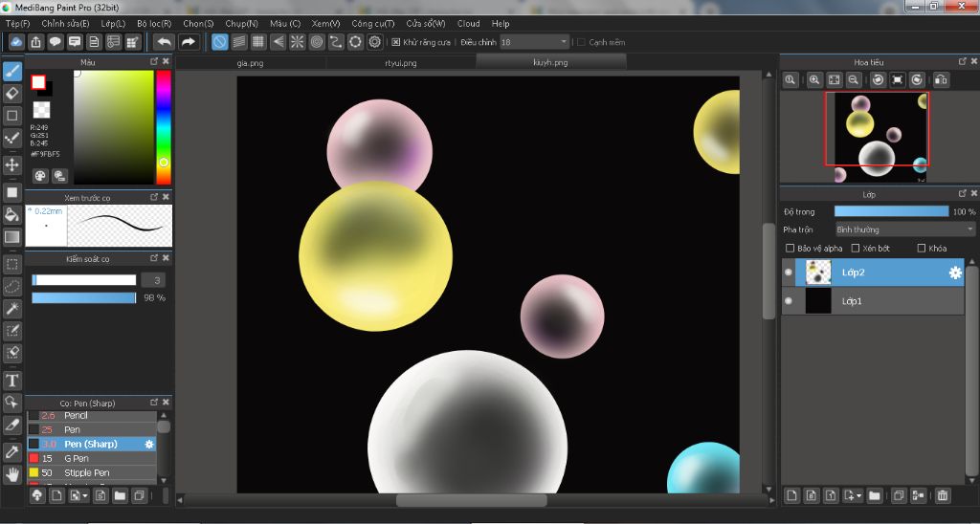Select the Magic Wand tool
This screenshot has width=980, height=524.
tap(11, 309)
